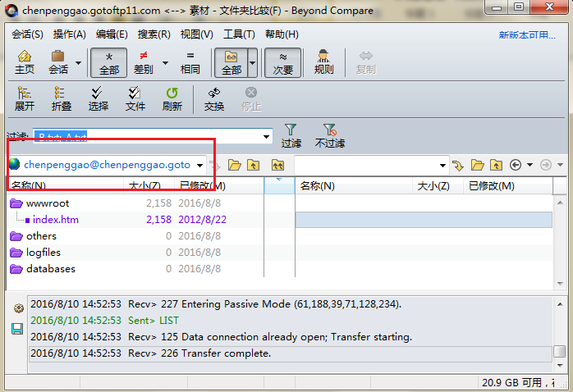This screenshot has width=573, height=392.
Task: Open the 会话 sessions briefcase icon
Action: coord(58,62)
